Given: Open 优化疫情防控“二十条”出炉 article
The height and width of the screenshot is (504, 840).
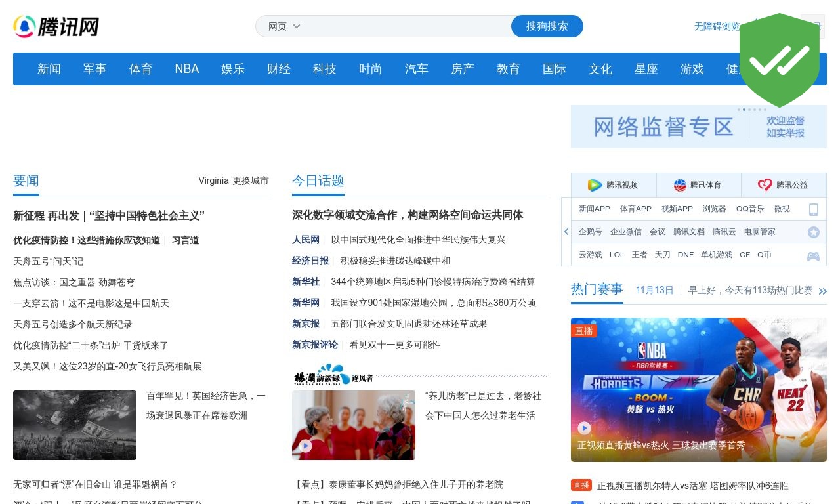Looking at the screenshot, I should tap(91, 345).
